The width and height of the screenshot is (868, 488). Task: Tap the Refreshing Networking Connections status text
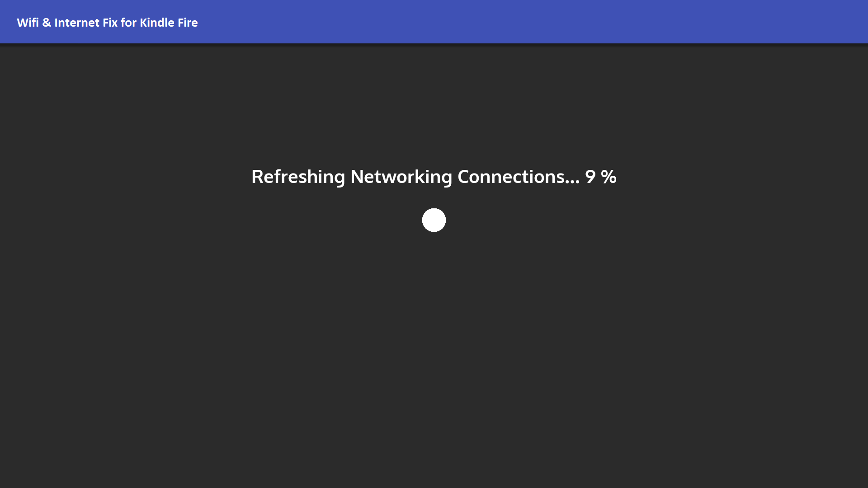click(x=415, y=177)
